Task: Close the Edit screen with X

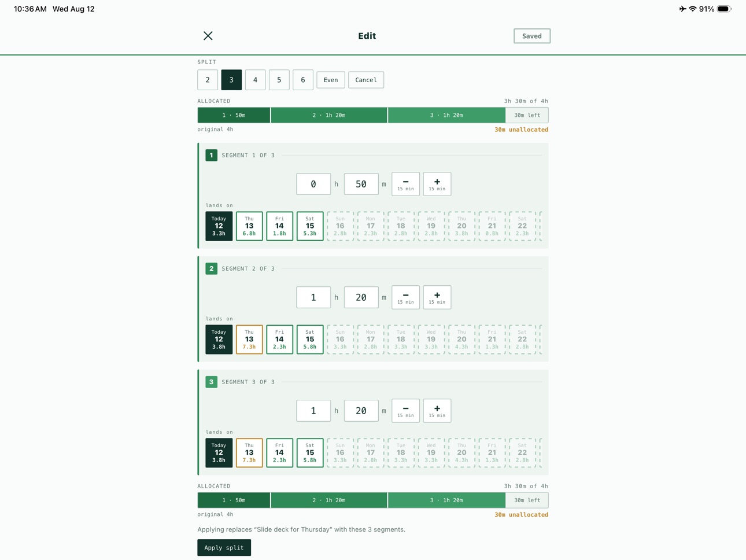Action: click(x=208, y=36)
